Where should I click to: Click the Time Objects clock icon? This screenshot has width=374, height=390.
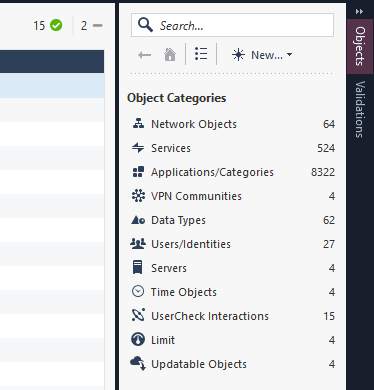click(x=138, y=291)
